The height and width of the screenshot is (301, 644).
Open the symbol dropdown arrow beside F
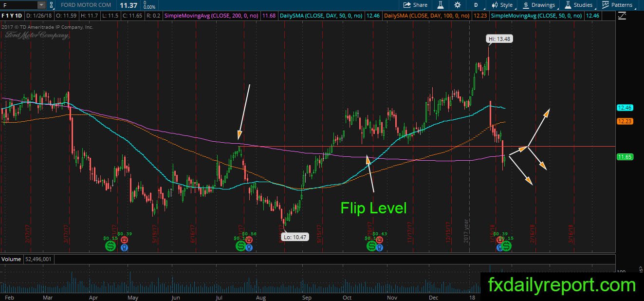pos(41,5)
